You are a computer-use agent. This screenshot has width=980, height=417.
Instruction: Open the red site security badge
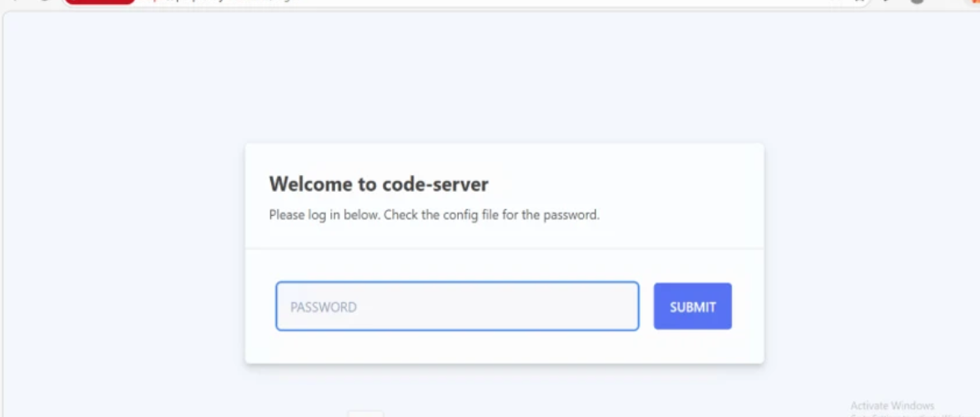click(x=100, y=2)
